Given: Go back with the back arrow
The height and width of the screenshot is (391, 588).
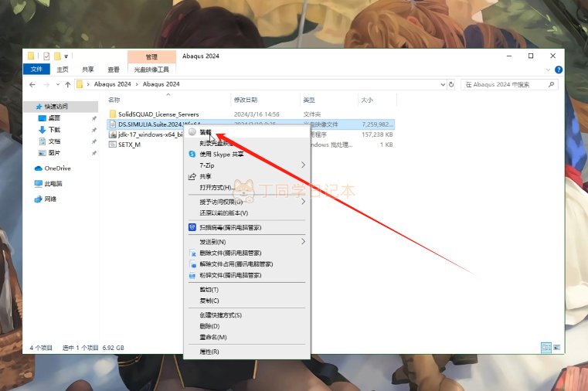Looking at the screenshot, I should click(32, 85).
